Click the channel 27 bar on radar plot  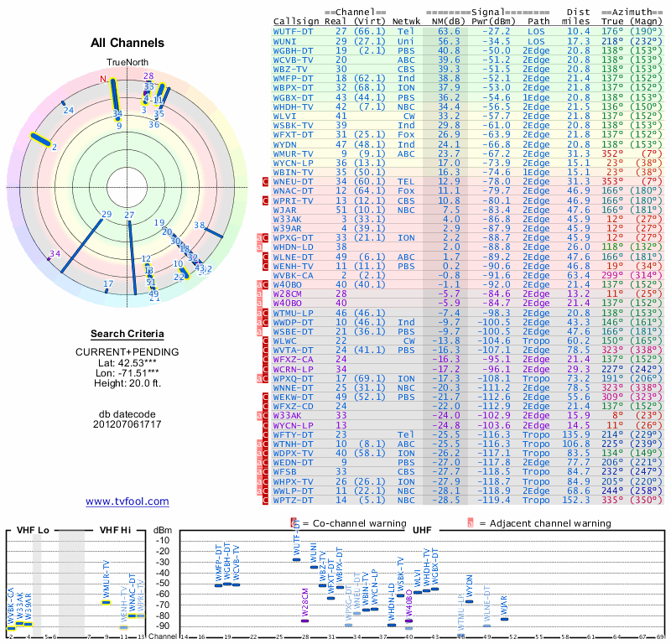click(x=133, y=257)
